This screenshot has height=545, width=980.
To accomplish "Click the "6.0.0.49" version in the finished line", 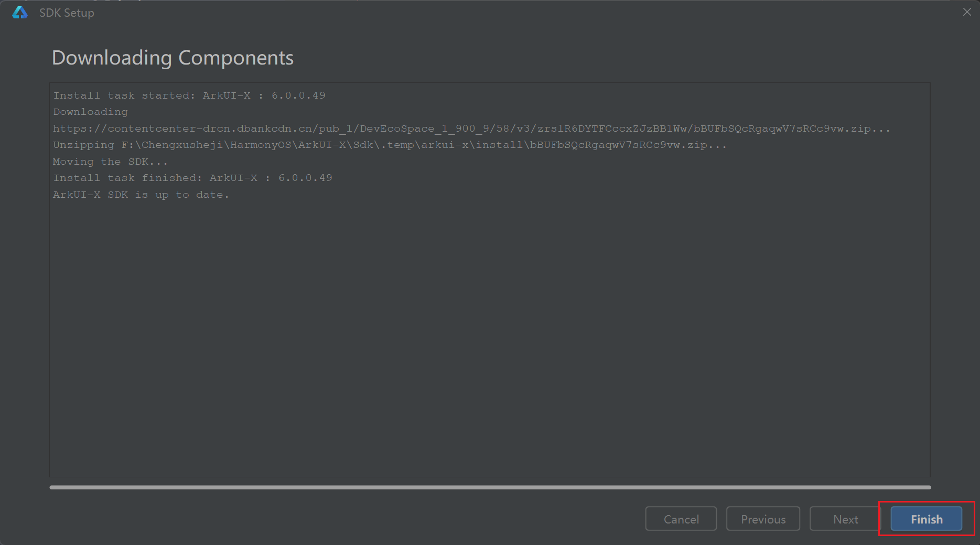I will pyautogui.click(x=305, y=178).
